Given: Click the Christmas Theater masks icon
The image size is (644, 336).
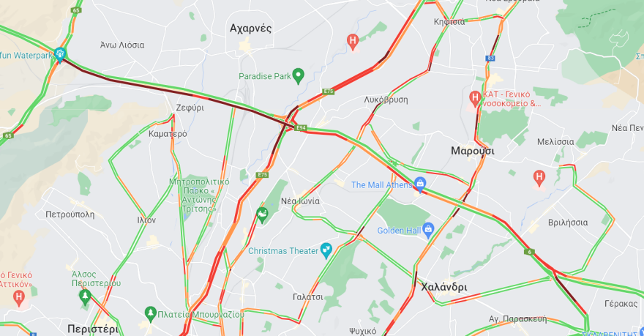Looking at the screenshot, I should pyautogui.click(x=326, y=250).
